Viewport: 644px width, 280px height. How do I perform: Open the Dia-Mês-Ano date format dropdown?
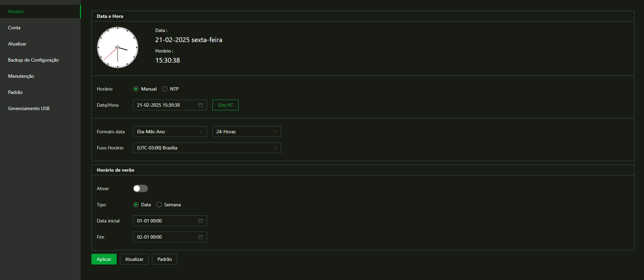click(170, 132)
